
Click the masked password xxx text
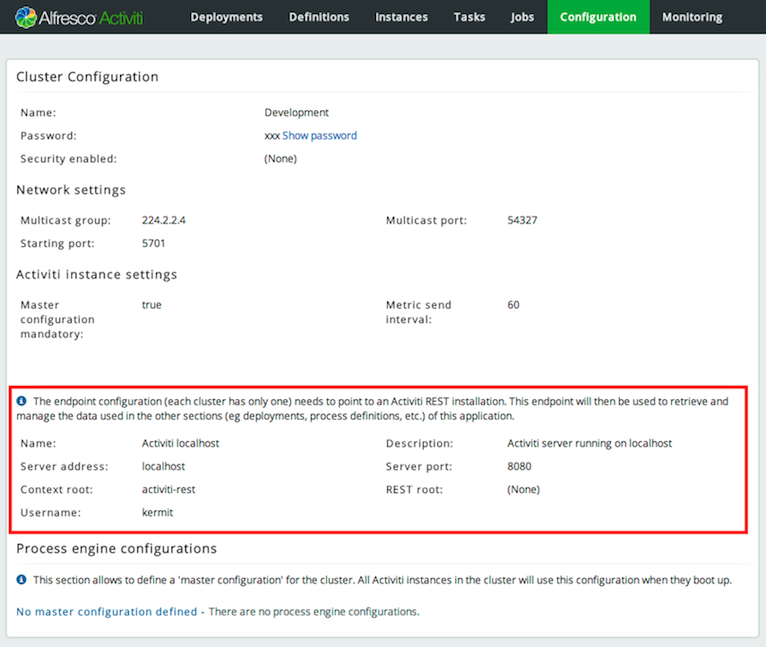[272, 136]
